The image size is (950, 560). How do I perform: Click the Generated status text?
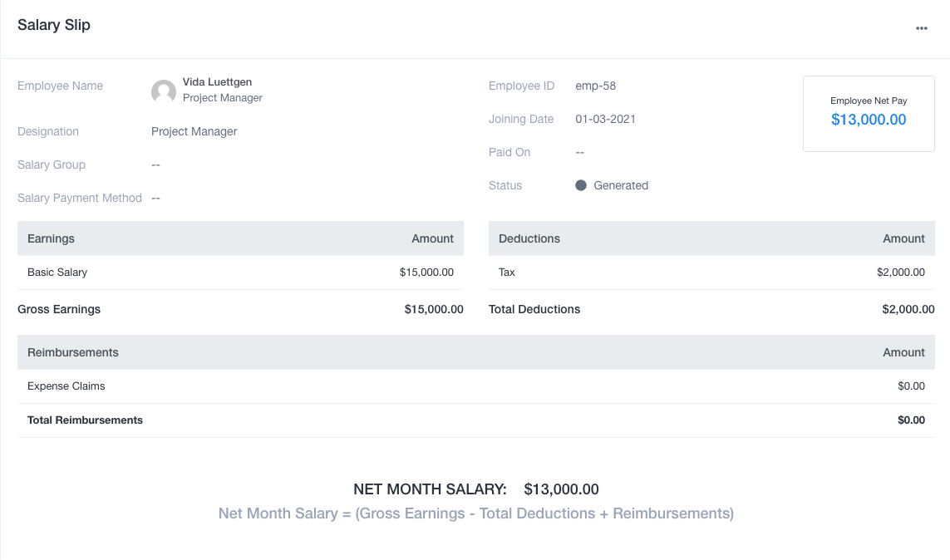(x=621, y=185)
